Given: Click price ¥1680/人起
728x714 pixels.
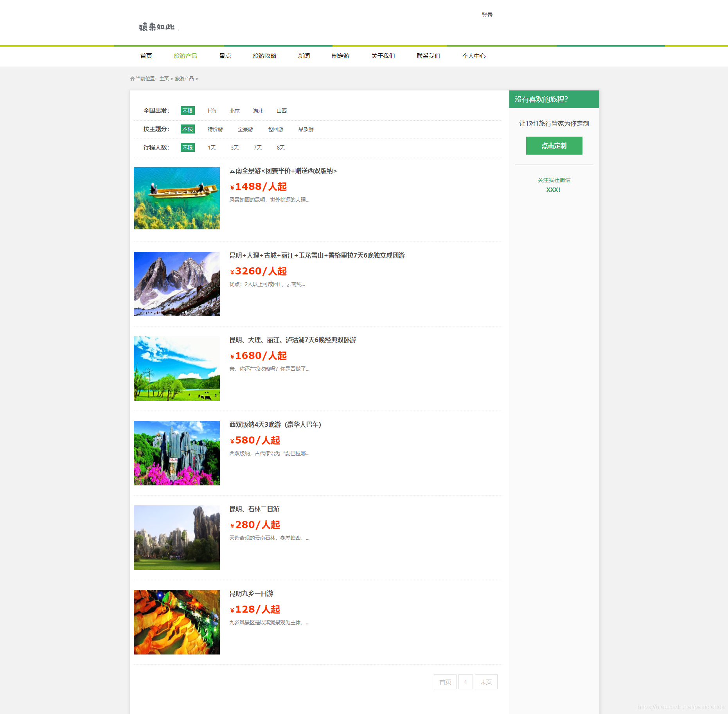Looking at the screenshot, I should point(259,356).
